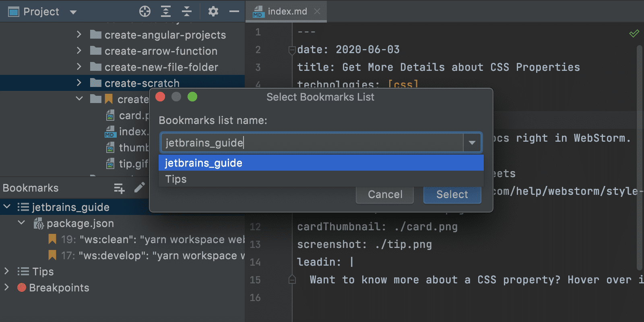Select the create-new-file-folder row
The image size is (644, 322).
click(122, 67)
